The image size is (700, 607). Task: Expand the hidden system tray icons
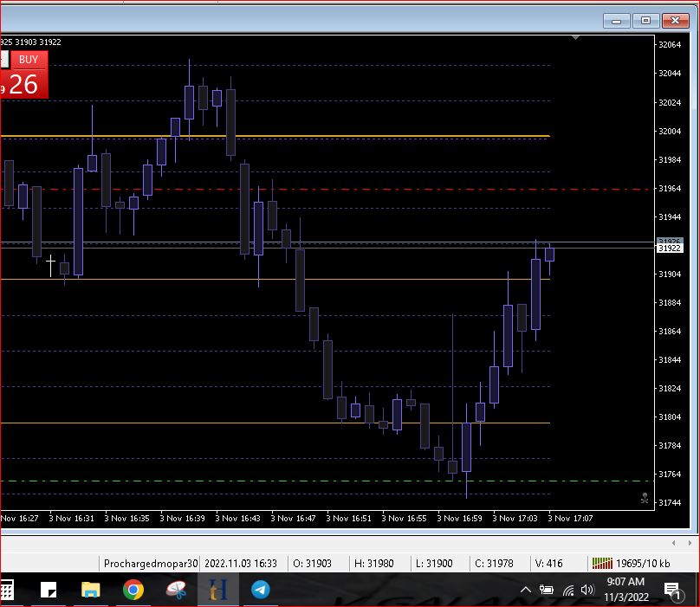tap(525, 590)
